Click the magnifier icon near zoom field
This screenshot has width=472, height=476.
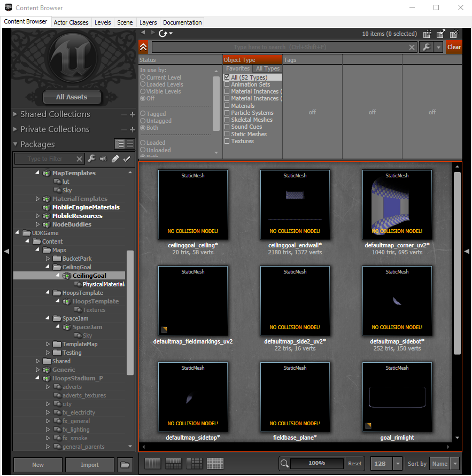285,463
